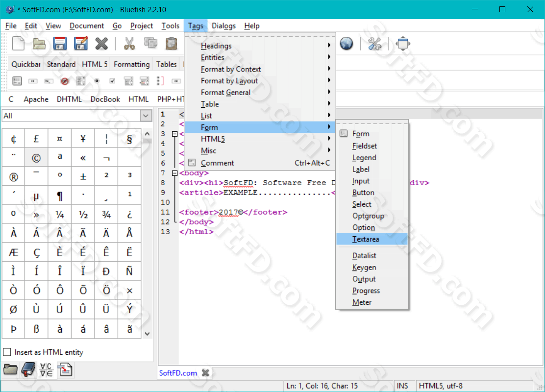The width and height of the screenshot is (545, 392).
Task: Choose Comment in the Tags menu
Action: click(260, 163)
